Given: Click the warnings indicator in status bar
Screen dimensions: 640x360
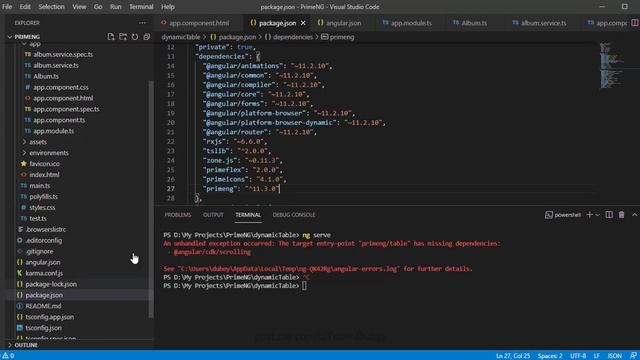Looking at the screenshot, I should [x=8, y=356].
